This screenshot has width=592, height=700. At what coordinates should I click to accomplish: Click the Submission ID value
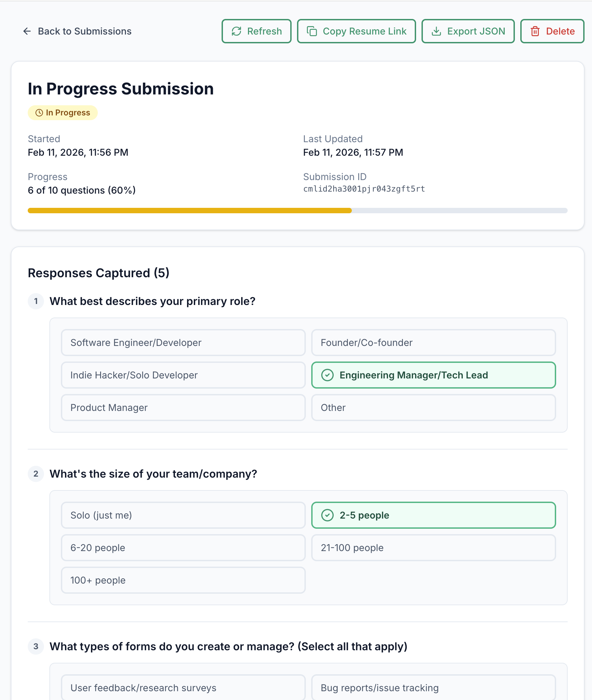pyautogui.click(x=364, y=189)
